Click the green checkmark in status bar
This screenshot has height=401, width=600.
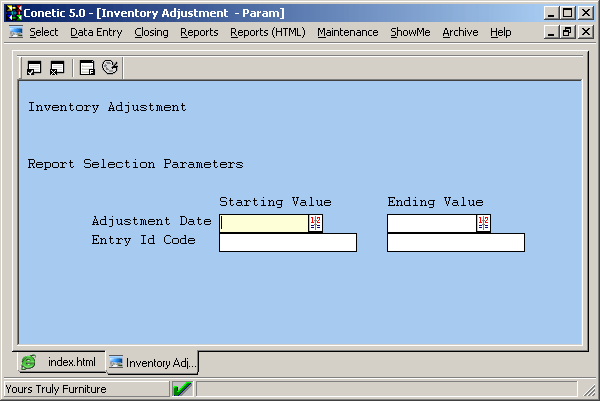(182, 389)
